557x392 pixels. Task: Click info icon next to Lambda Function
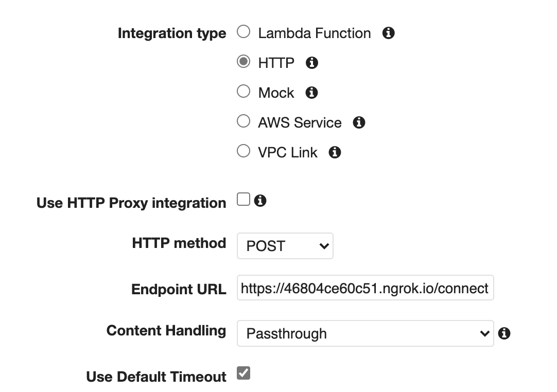point(389,33)
